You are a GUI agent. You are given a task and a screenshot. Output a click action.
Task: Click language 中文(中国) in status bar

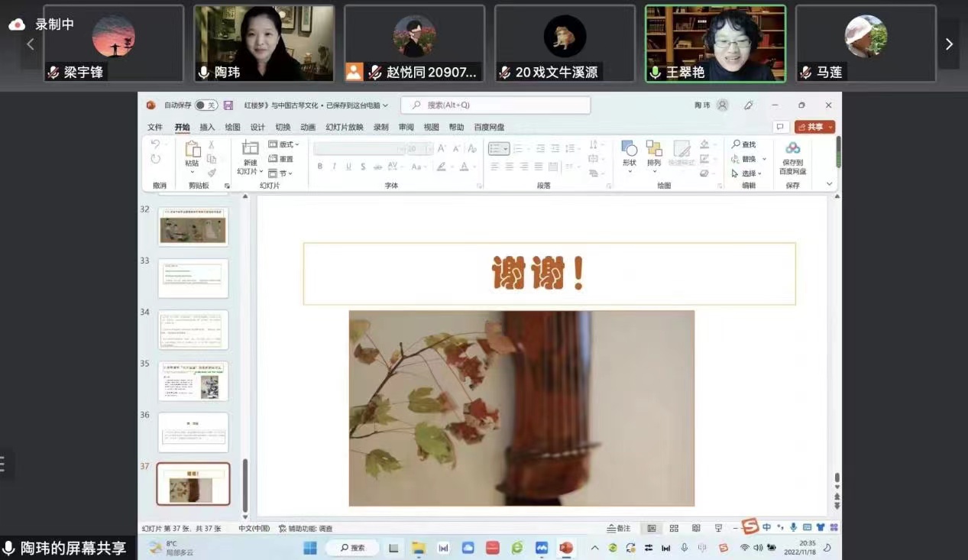(254, 528)
